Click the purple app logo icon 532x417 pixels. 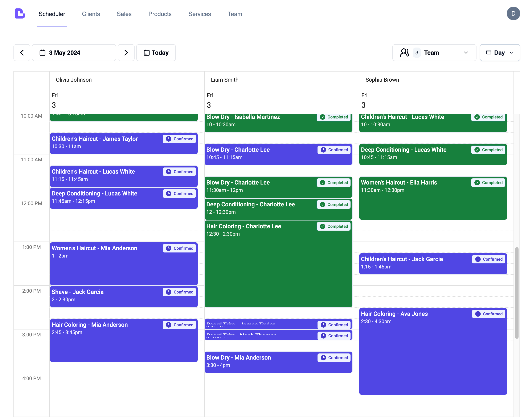(x=20, y=14)
